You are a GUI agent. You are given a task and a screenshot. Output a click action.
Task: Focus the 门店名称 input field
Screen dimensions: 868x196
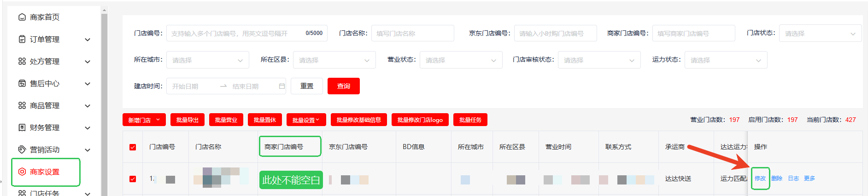coord(412,34)
